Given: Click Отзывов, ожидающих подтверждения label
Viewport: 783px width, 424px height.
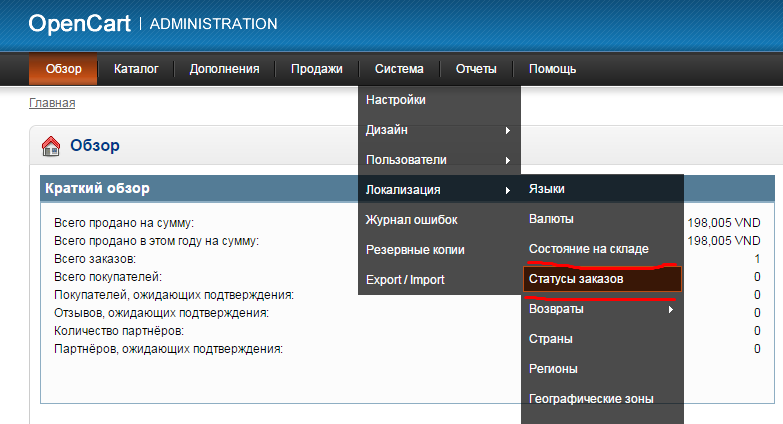Looking at the screenshot, I should tap(161, 313).
